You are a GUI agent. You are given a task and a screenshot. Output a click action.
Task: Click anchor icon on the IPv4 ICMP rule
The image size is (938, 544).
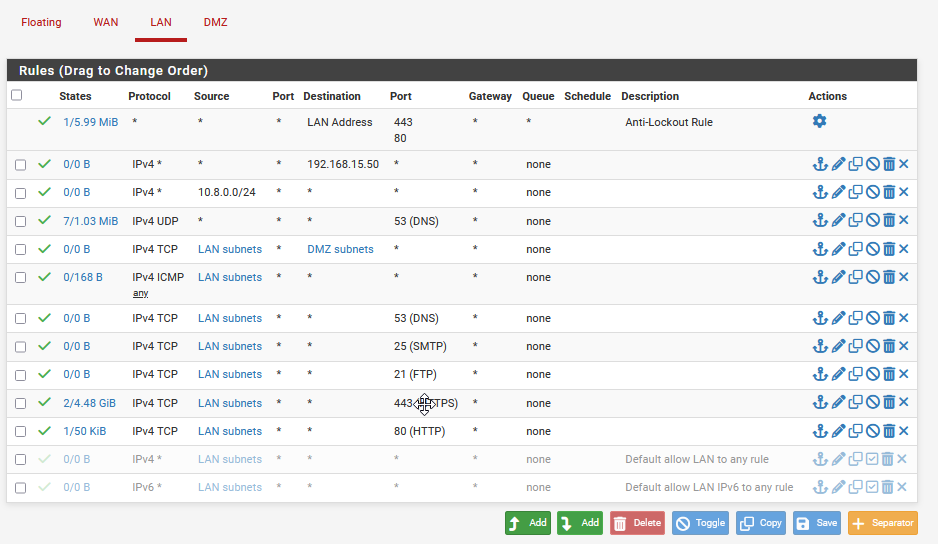pos(820,277)
